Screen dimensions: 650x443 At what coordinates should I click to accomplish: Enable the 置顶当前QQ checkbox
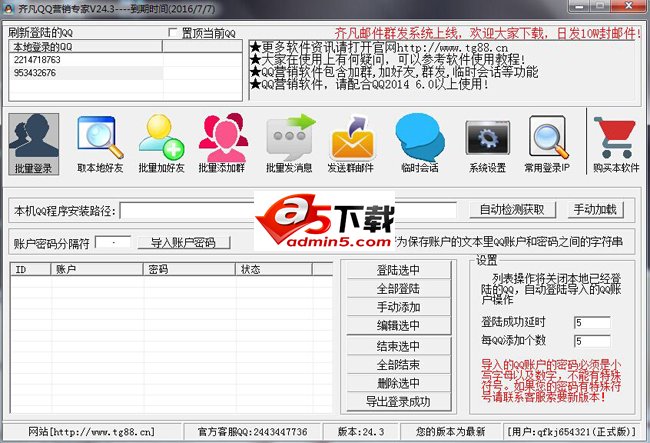click(x=173, y=32)
